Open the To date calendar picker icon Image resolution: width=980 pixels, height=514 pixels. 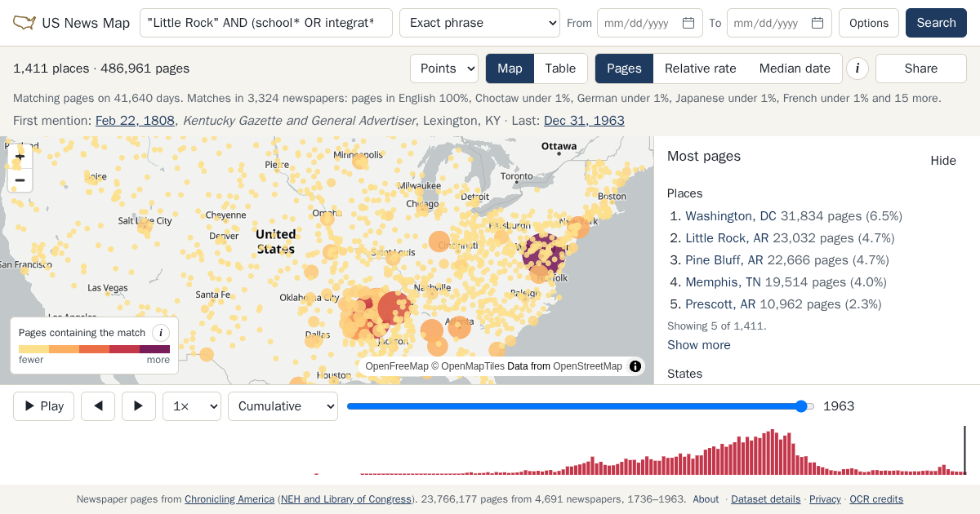(817, 23)
